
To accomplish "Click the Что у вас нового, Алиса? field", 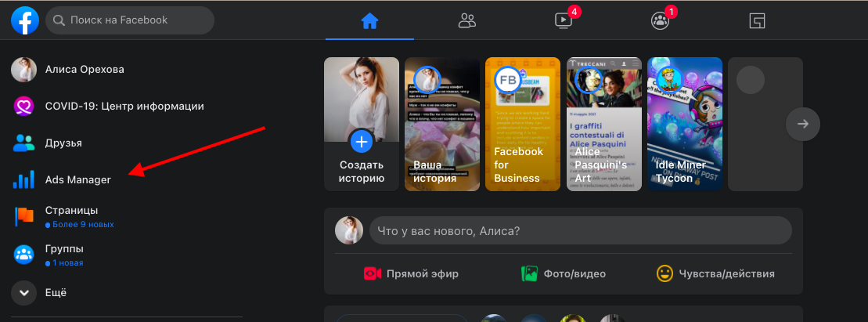I will (581, 230).
